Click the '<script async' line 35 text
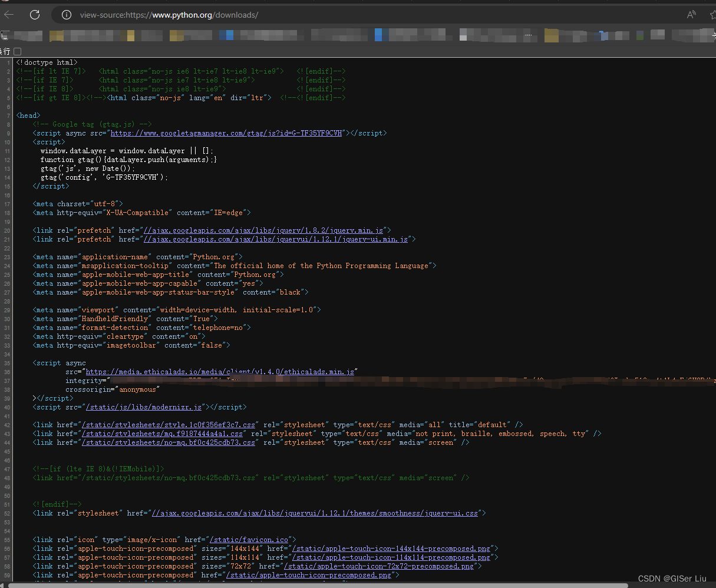 point(60,363)
